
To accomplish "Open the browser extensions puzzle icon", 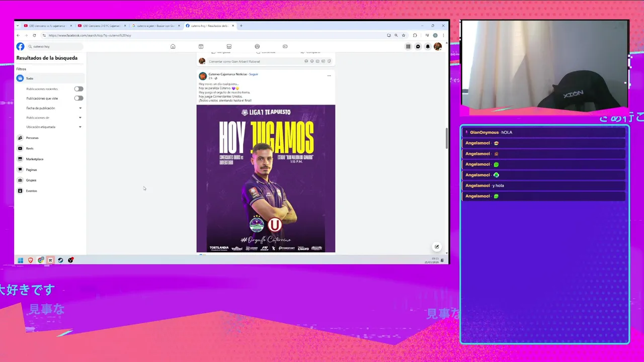I will [x=415, y=35].
